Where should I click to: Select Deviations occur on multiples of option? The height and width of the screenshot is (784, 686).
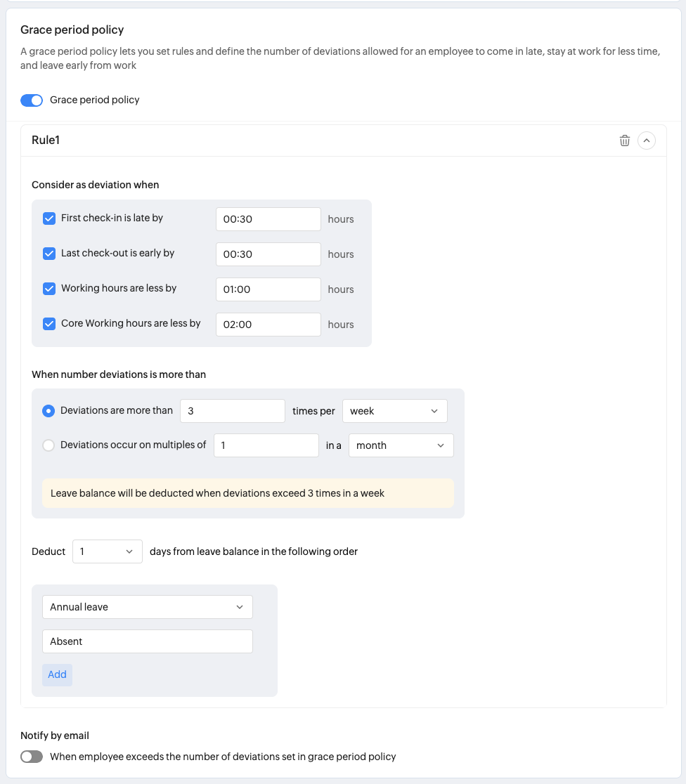[48, 445]
